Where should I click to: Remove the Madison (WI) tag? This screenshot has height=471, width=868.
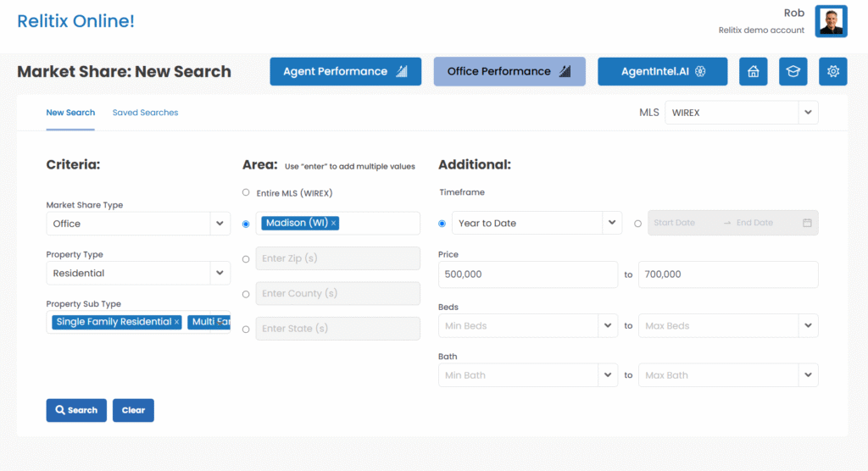click(334, 224)
